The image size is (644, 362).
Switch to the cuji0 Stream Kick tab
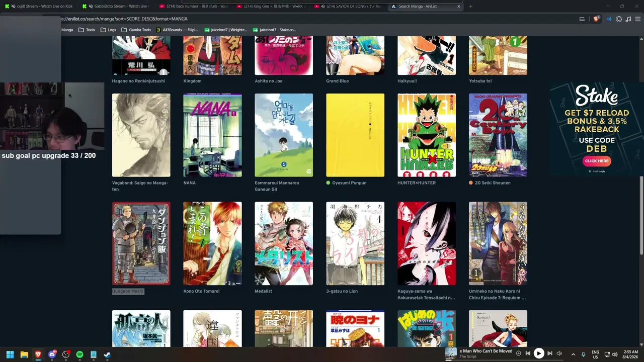tap(40, 7)
